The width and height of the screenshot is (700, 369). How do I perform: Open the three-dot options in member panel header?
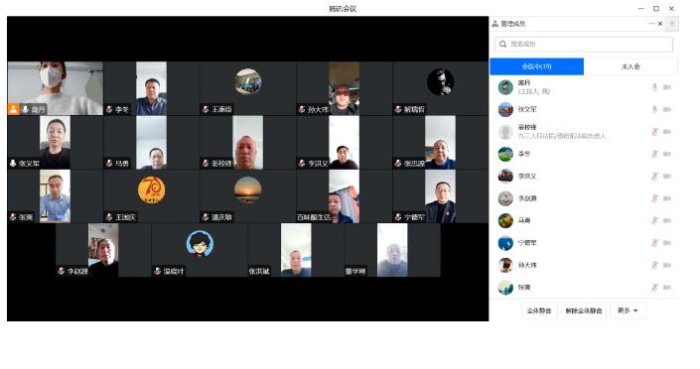(652, 23)
